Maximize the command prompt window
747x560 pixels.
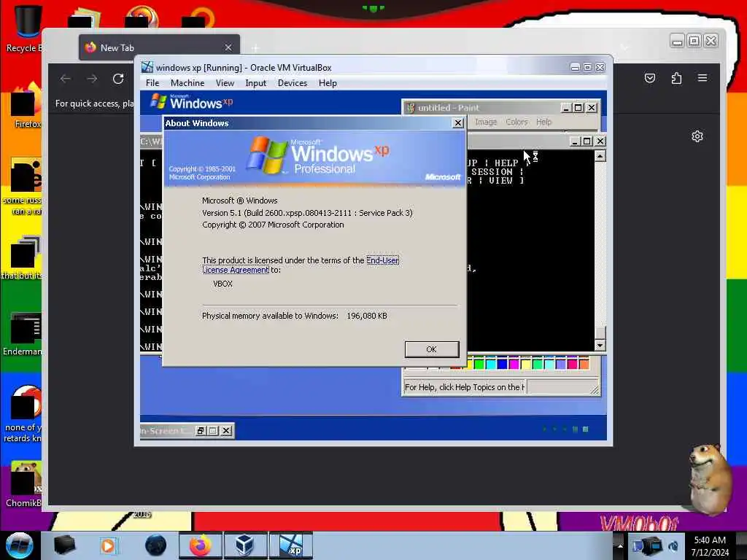click(x=587, y=141)
